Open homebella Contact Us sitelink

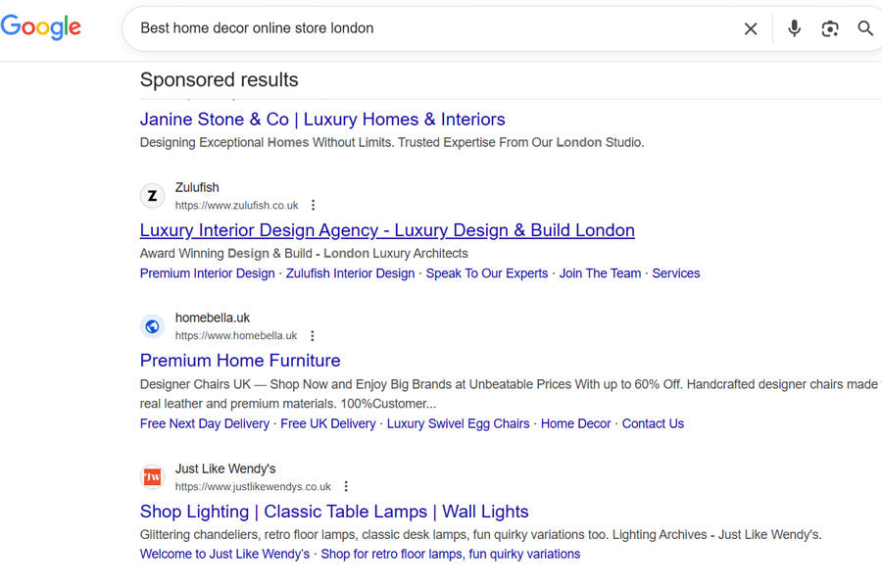[x=653, y=423]
